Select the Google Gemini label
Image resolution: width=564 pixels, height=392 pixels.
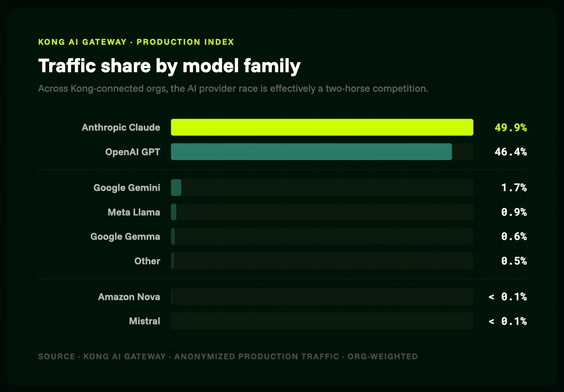coord(127,188)
